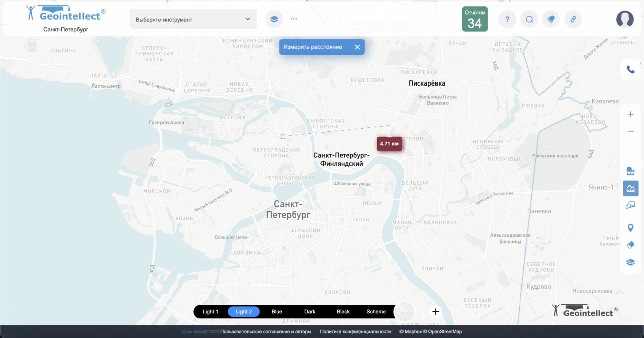The image size is (644, 338).
Task: Click the notifications bell icon
Action: [x=551, y=19]
